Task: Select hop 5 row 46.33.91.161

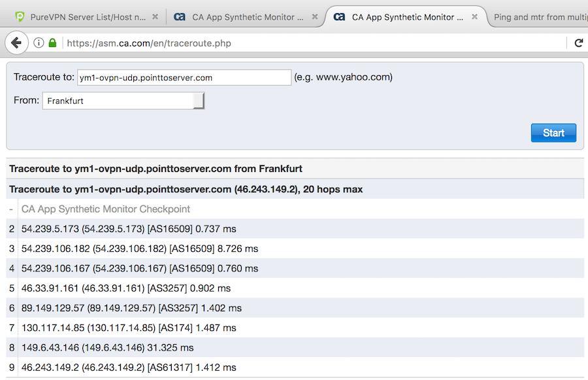Action: coord(295,288)
